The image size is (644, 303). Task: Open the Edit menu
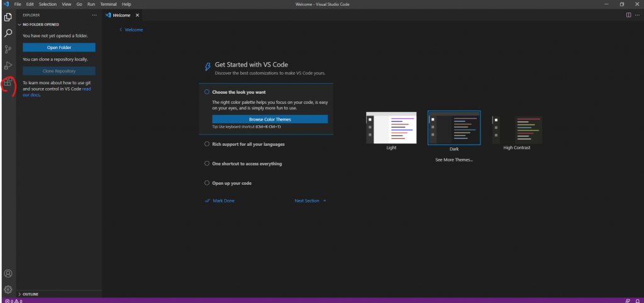click(30, 4)
